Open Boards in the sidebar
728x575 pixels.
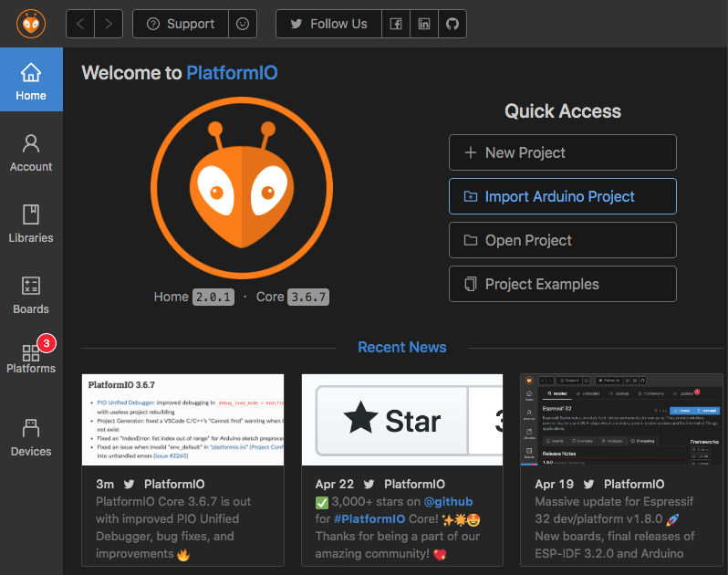coord(31,296)
